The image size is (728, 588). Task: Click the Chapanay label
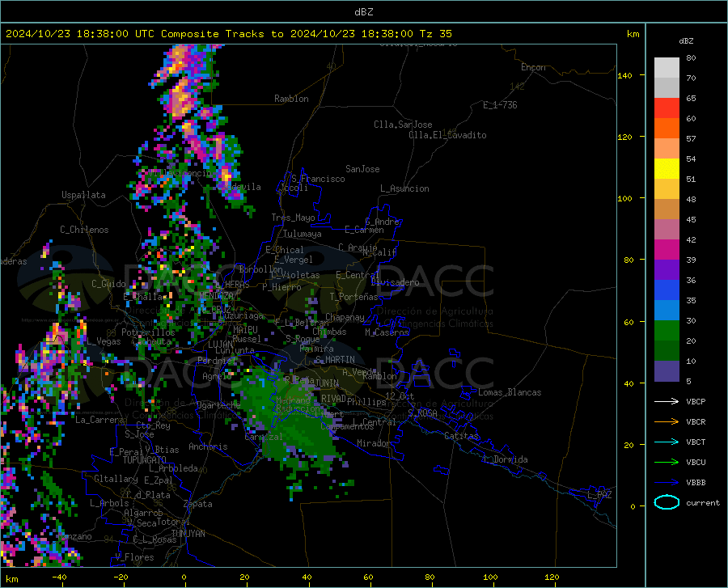tap(345, 317)
